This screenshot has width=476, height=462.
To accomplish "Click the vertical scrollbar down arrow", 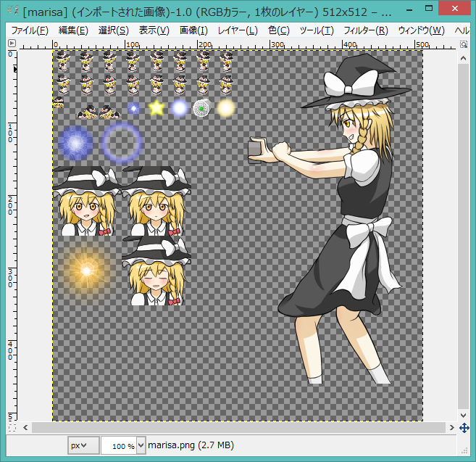I will tap(463, 415).
